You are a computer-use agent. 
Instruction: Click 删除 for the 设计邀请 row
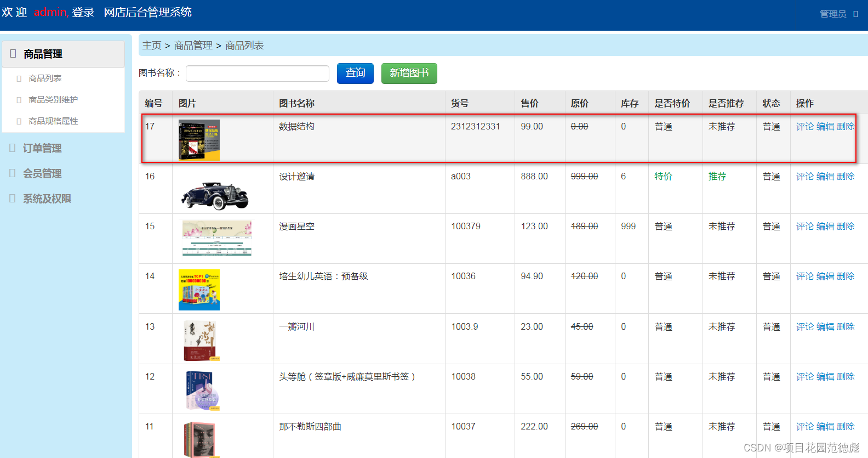[846, 177]
